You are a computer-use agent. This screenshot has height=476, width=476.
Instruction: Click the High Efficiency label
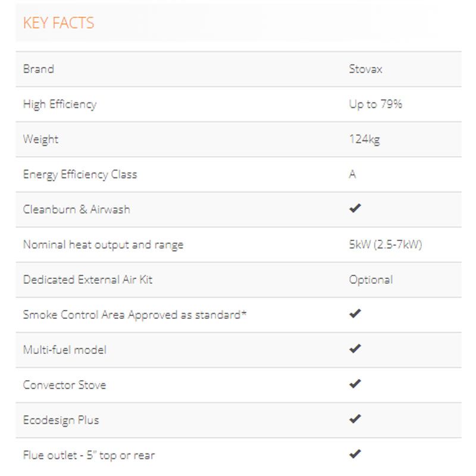[x=59, y=104]
